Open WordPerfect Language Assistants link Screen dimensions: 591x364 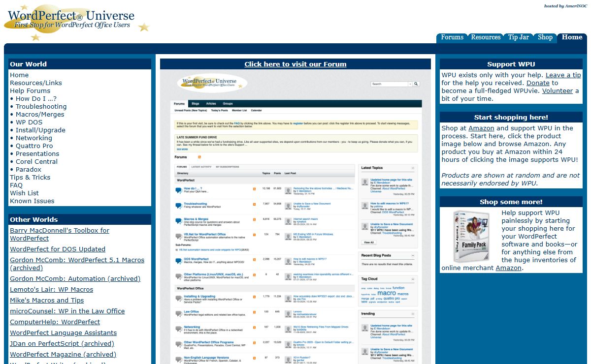(x=63, y=333)
